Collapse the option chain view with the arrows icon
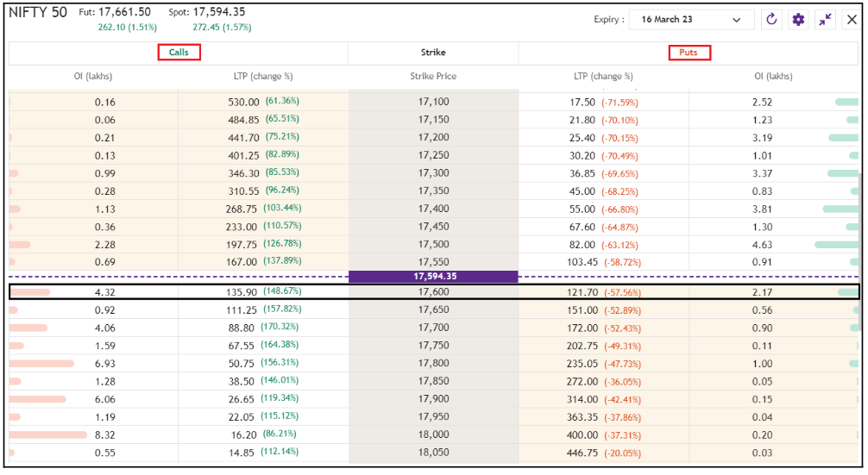Image resolution: width=868 pixels, height=475 pixels. pos(826,20)
